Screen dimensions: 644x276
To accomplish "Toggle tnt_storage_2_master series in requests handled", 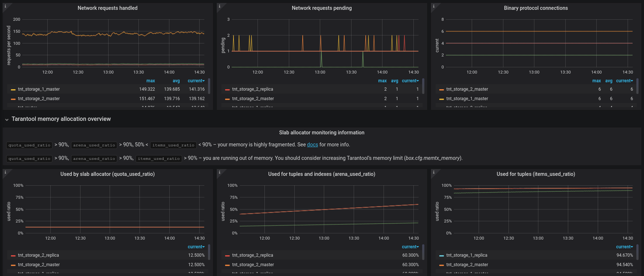I will tap(39, 99).
